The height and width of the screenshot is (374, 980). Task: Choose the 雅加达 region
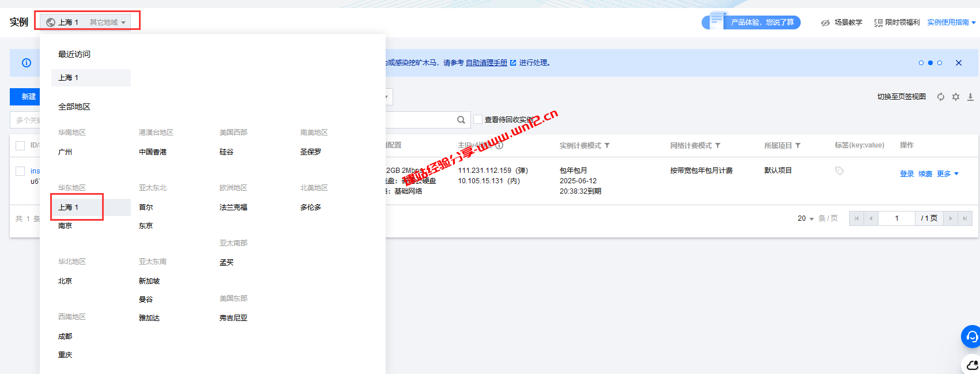pos(149,318)
